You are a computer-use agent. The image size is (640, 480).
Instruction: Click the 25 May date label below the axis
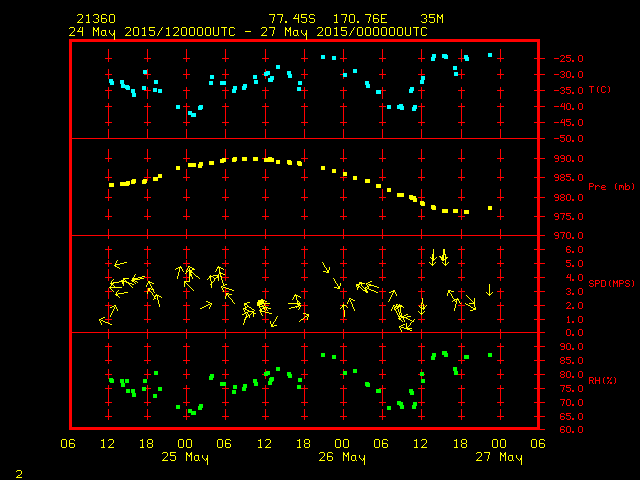185,457
